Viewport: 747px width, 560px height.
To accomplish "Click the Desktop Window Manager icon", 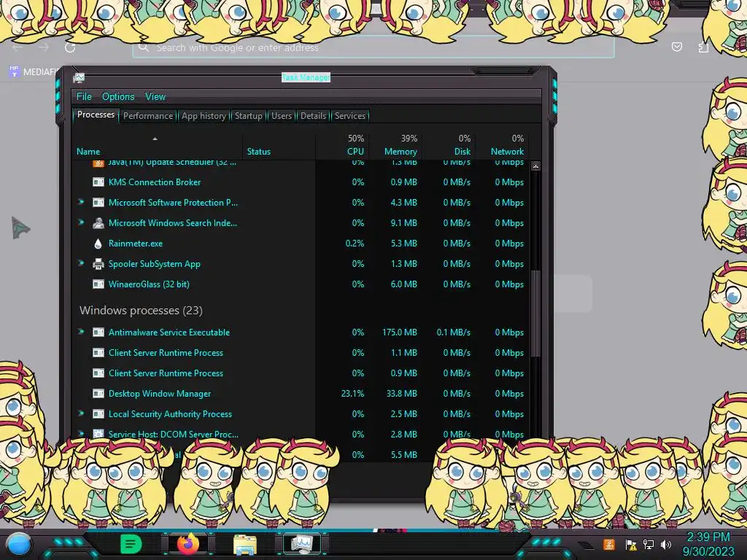I will pos(98,394).
